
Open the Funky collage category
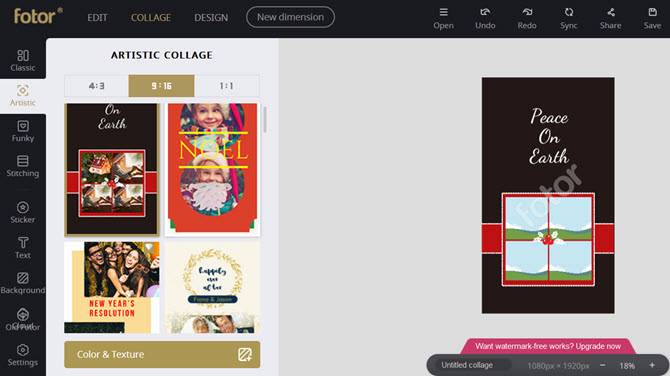(x=23, y=131)
